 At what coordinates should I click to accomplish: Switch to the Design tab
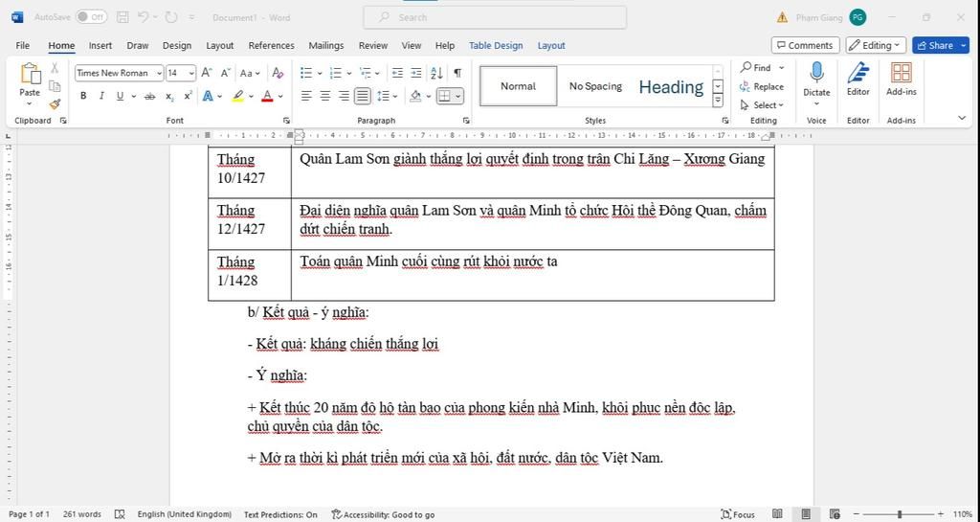(x=177, y=46)
